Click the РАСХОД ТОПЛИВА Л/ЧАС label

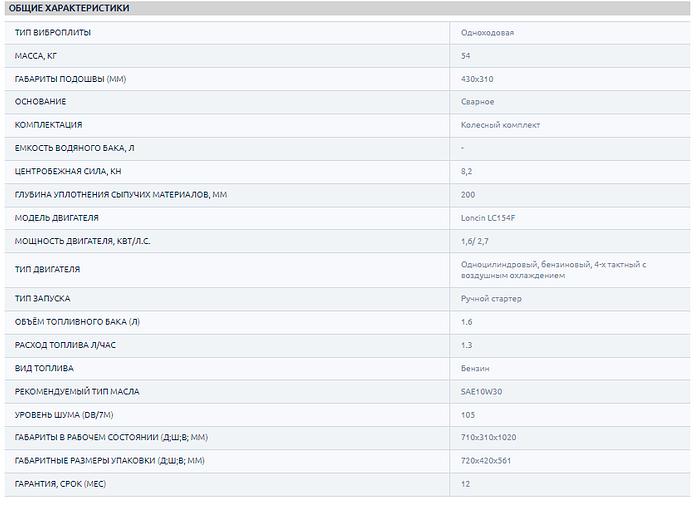66,345
